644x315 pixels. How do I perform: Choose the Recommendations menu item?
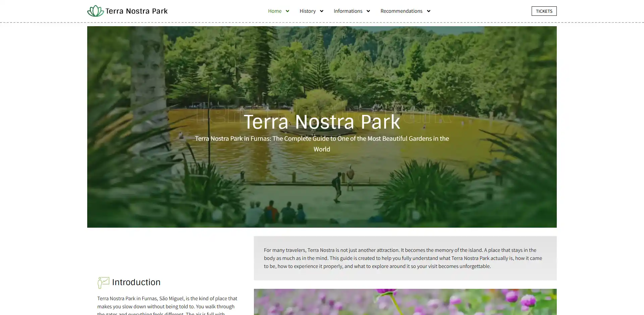click(x=401, y=11)
